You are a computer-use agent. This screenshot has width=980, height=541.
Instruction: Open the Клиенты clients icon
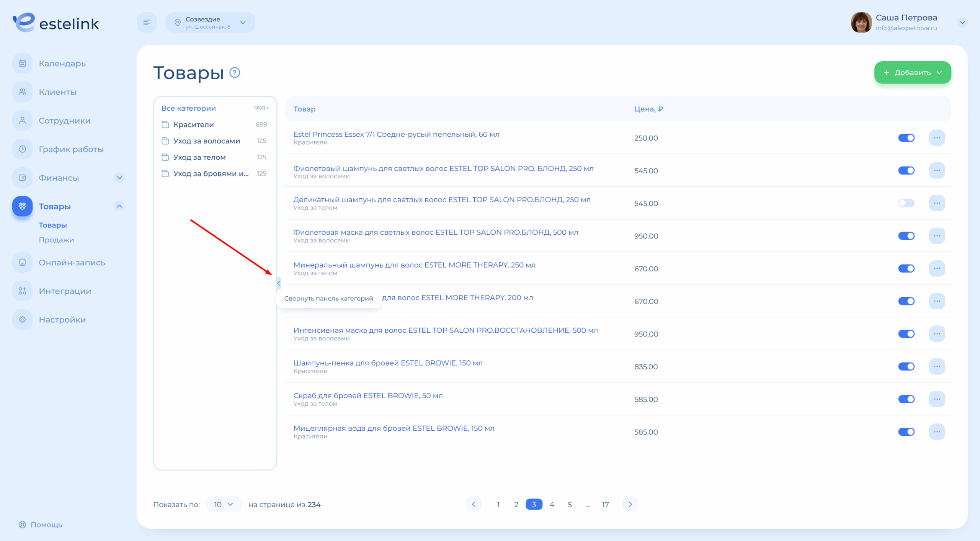(23, 92)
